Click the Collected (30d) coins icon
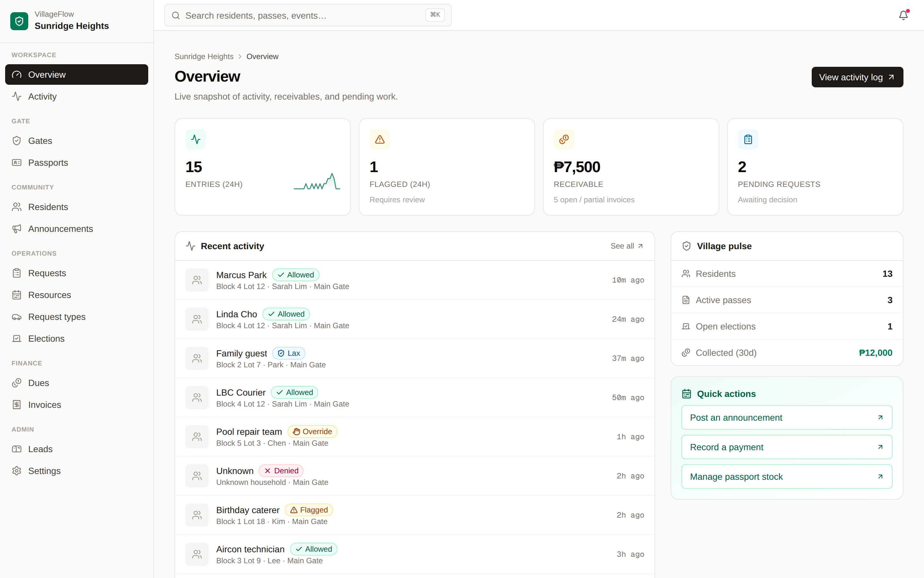Image resolution: width=924 pixels, height=578 pixels. pyautogui.click(x=686, y=353)
